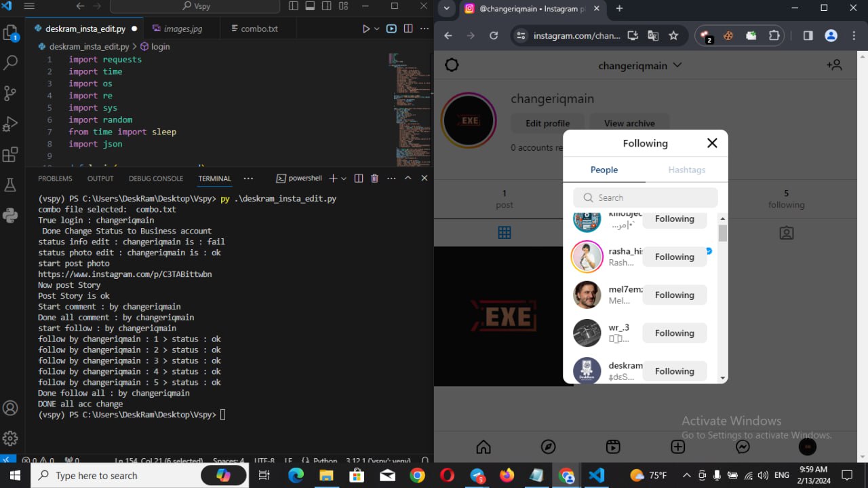Screen dimensions: 868x488
Task: Open Instagram Reels
Action: click(613, 447)
